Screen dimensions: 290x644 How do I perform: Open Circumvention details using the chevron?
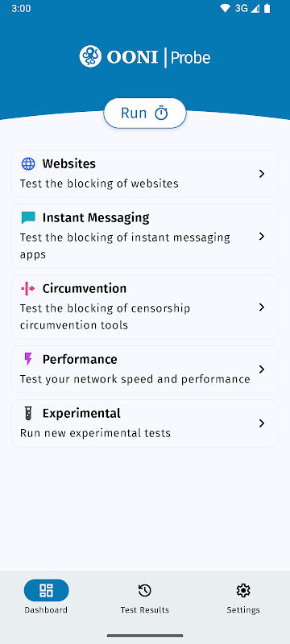click(x=262, y=308)
